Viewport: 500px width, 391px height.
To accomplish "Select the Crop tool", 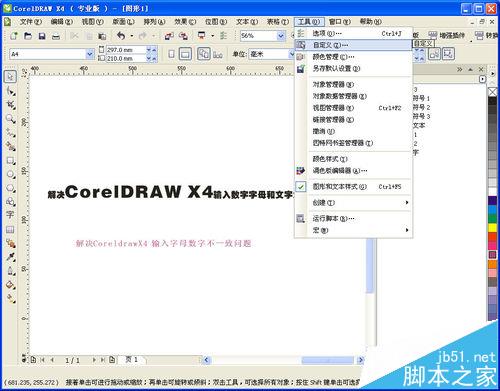I will [x=11, y=105].
